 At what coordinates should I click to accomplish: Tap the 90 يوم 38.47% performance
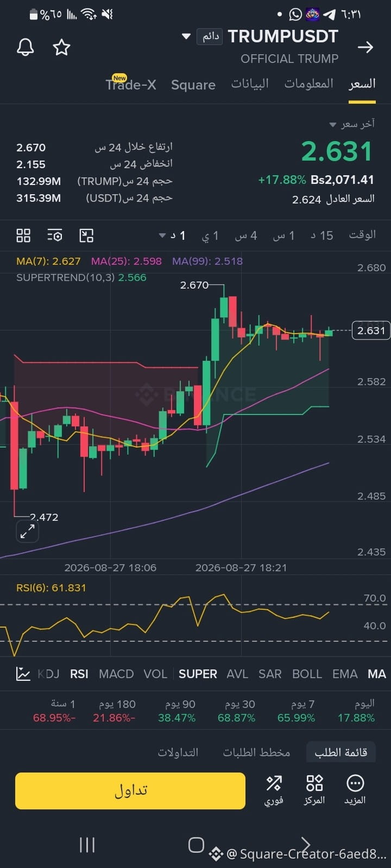(x=177, y=711)
